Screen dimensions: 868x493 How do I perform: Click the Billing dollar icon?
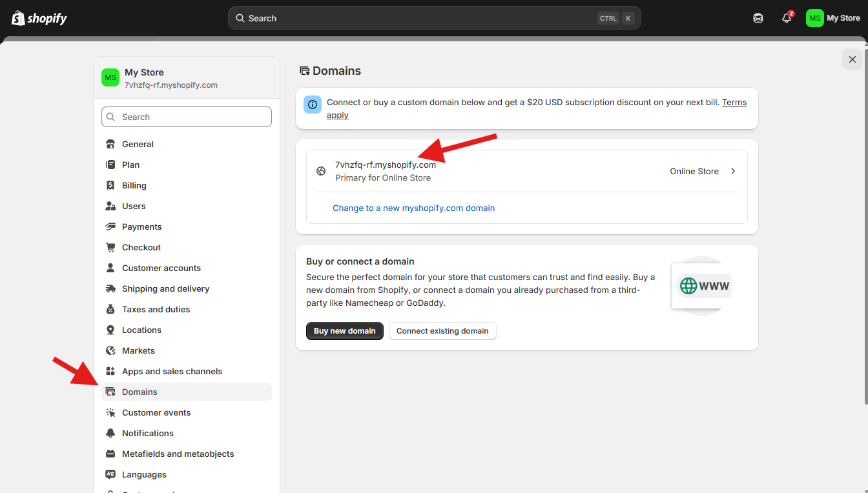coord(110,185)
